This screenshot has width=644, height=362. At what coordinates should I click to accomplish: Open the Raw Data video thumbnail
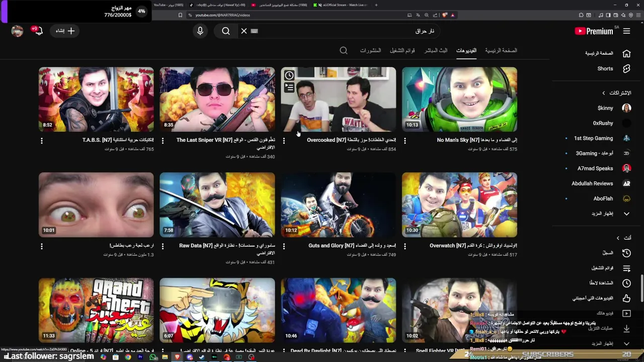(x=217, y=205)
